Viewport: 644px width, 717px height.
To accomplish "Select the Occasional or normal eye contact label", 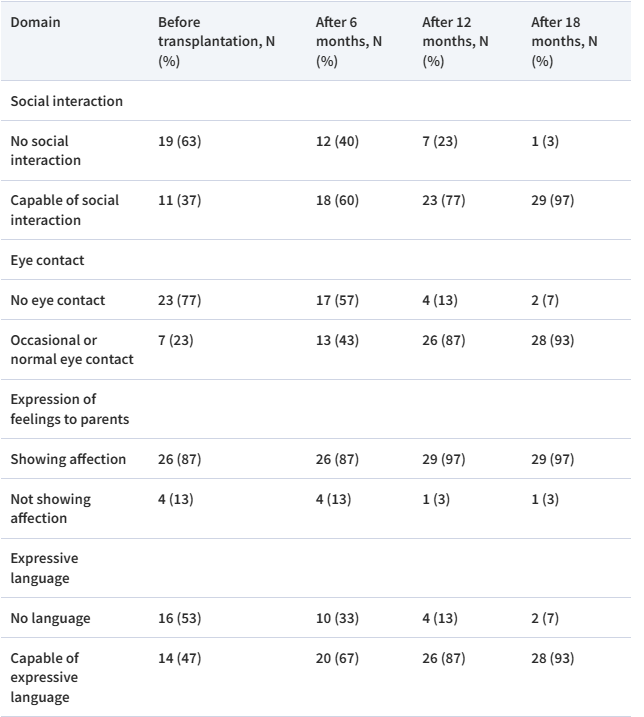I will click(70, 349).
